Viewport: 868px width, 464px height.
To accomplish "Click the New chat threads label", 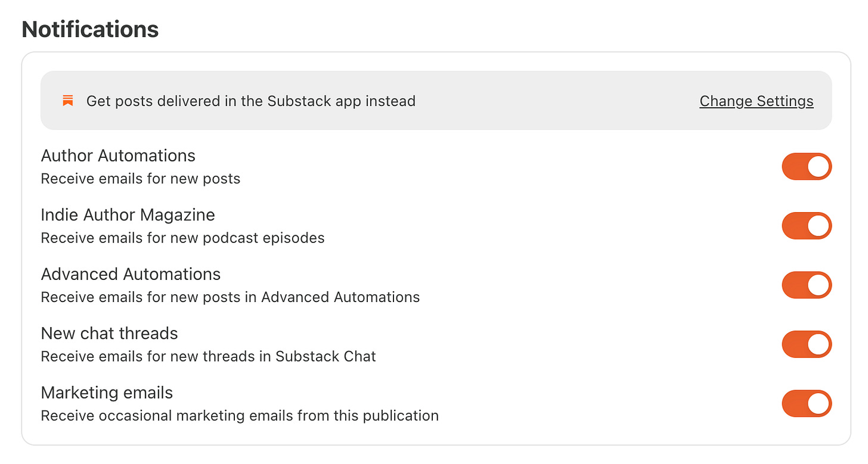I will [109, 333].
